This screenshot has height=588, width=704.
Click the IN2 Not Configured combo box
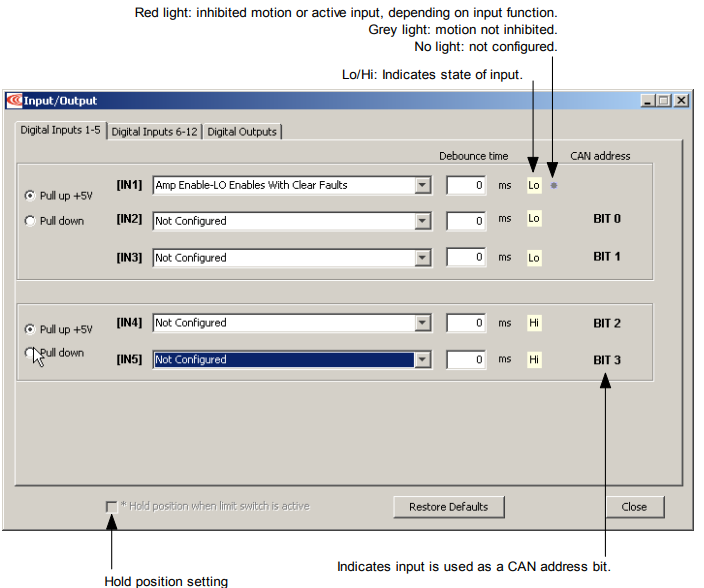292,221
